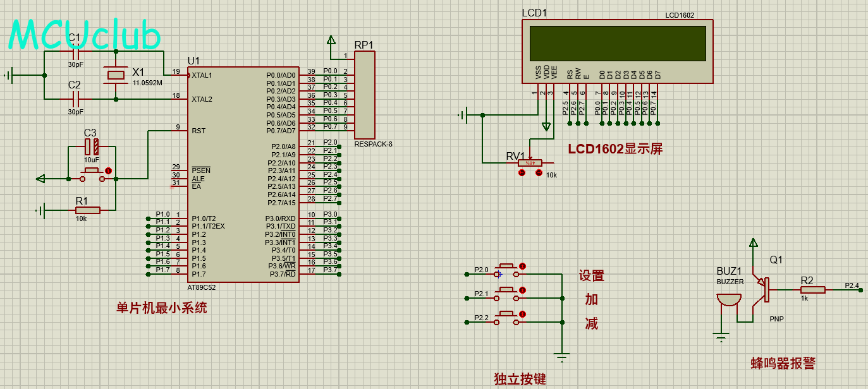Click the RP1 RESPACK-8 resistor pack

pyautogui.click(x=364, y=95)
